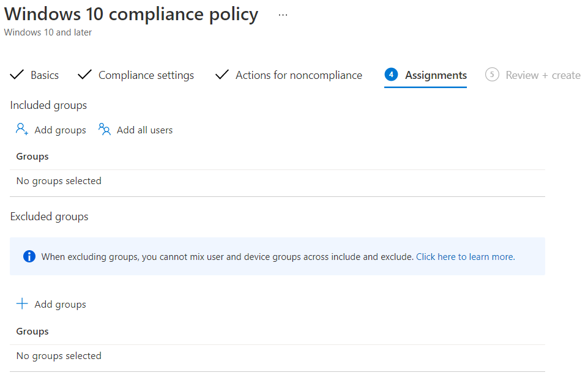This screenshot has width=588, height=378.
Task: Open the Assignments tab
Action: 435,74
